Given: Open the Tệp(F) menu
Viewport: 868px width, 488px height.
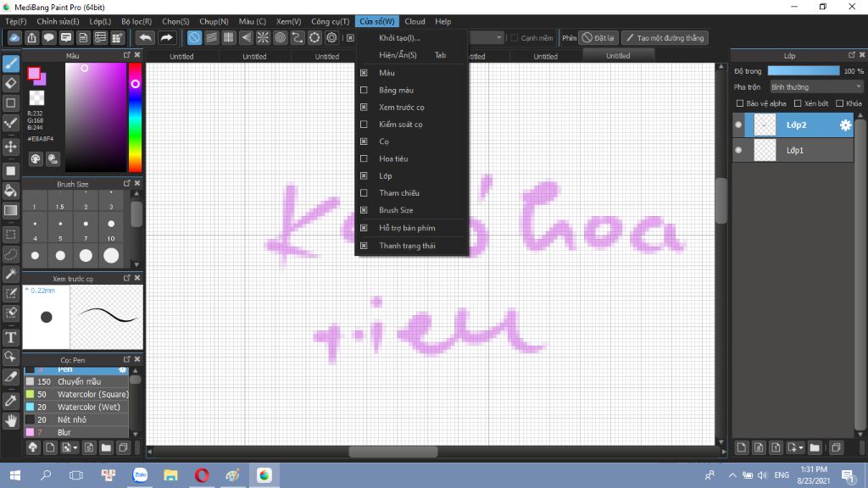Looking at the screenshot, I should point(16,21).
